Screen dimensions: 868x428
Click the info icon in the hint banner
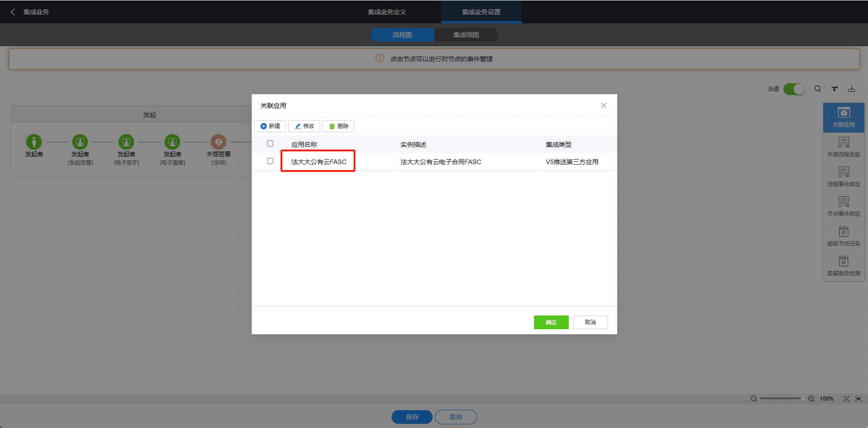(x=380, y=59)
